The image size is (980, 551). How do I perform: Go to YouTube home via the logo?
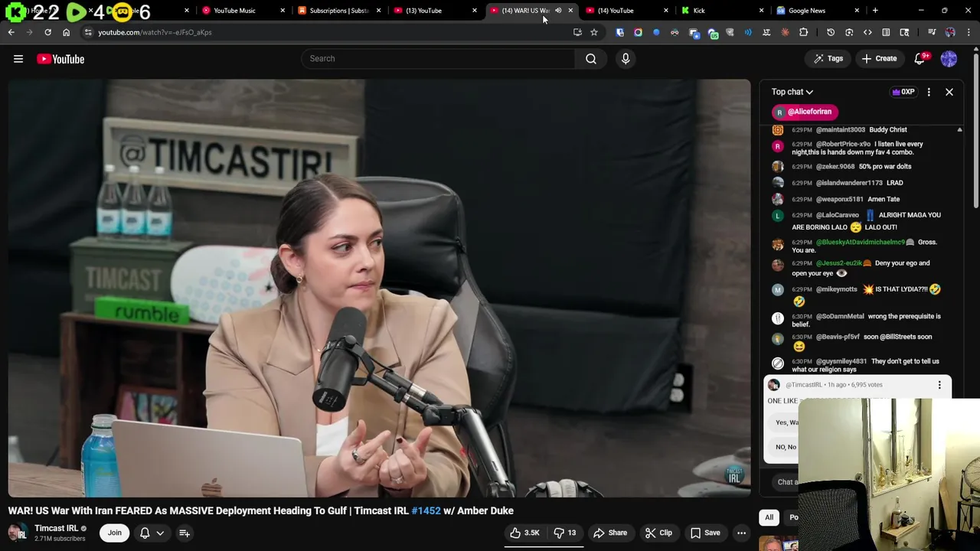pos(60,59)
